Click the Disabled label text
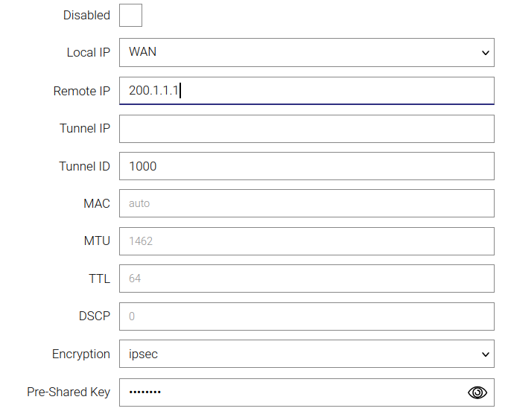Screen dimensions: 508x420 pos(86,15)
